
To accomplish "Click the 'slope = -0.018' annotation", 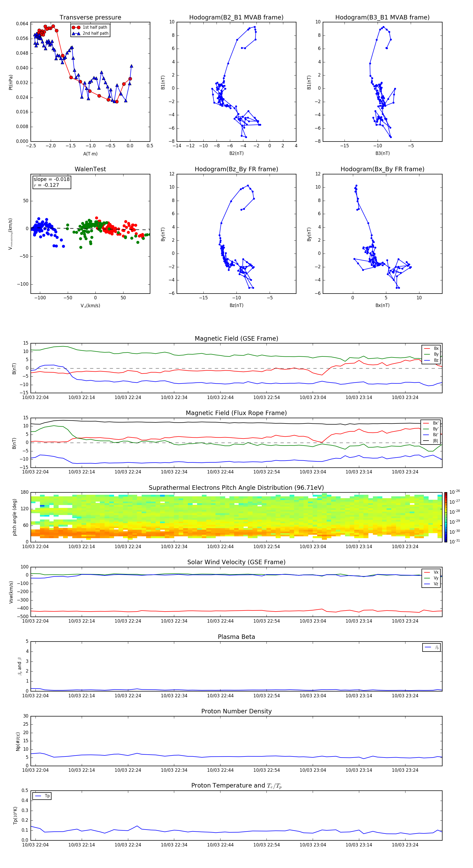I will coord(52,179).
